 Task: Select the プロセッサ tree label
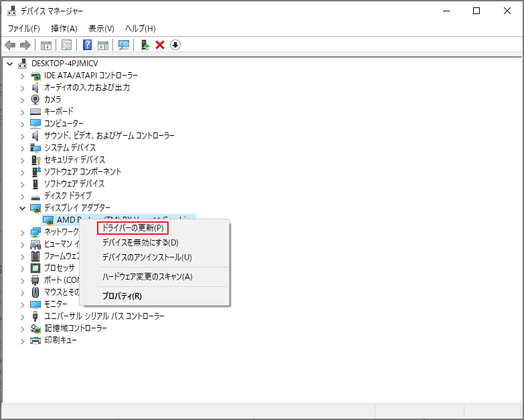pyautogui.click(x=60, y=268)
